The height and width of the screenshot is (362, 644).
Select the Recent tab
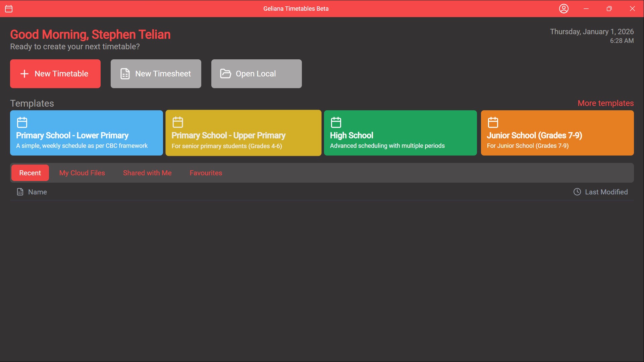pos(30,173)
